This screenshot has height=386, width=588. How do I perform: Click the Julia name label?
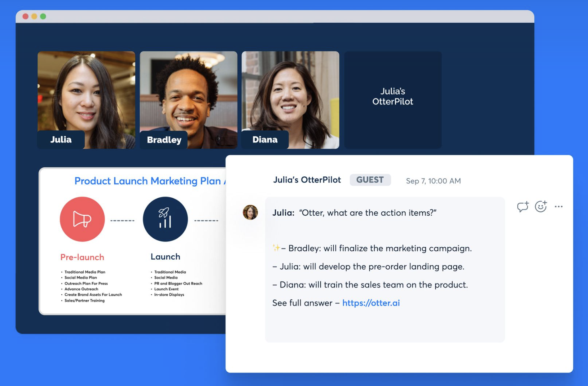[x=61, y=140]
